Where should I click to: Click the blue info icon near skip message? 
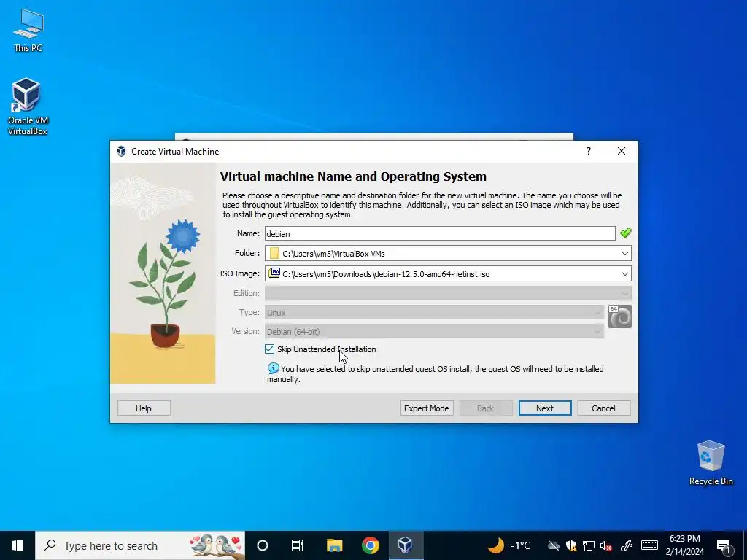click(273, 368)
